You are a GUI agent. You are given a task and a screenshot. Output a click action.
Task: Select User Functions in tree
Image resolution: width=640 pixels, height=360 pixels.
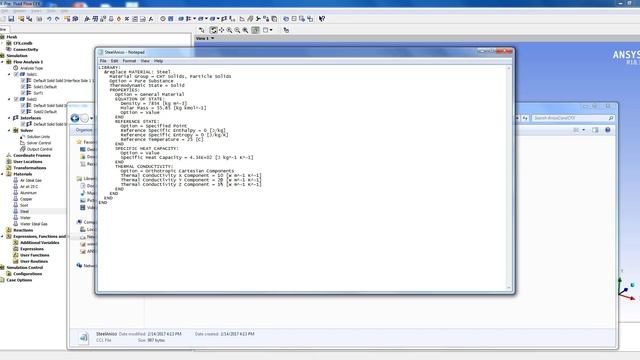click(35, 255)
